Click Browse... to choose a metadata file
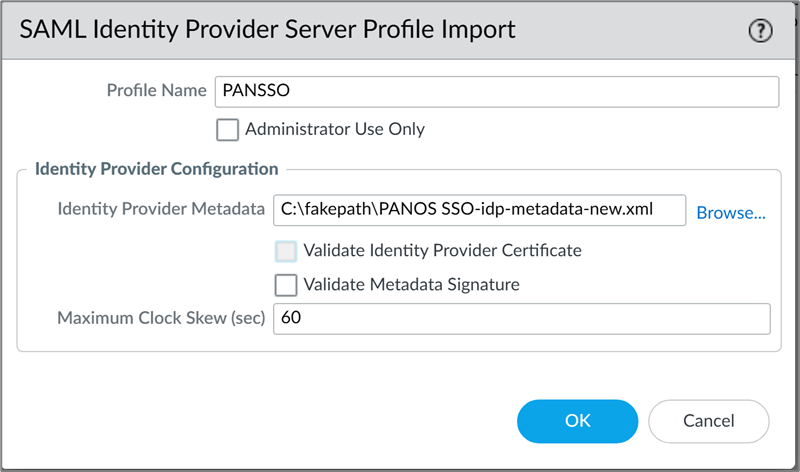 [x=731, y=213]
